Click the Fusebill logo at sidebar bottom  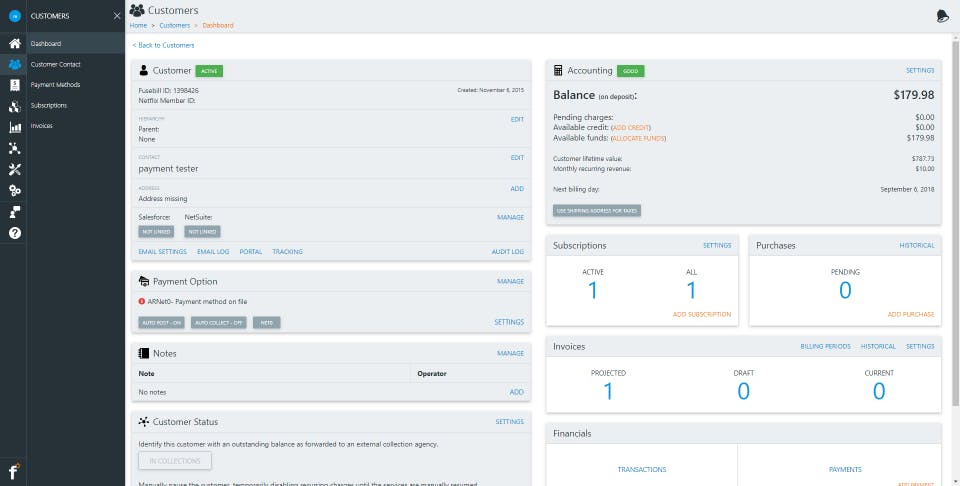pos(14,471)
